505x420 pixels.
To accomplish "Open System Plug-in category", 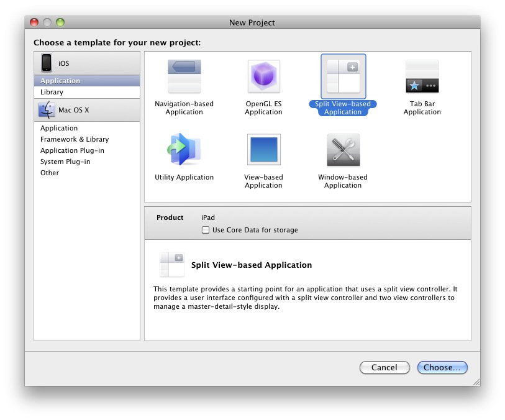I will [87, 162].
